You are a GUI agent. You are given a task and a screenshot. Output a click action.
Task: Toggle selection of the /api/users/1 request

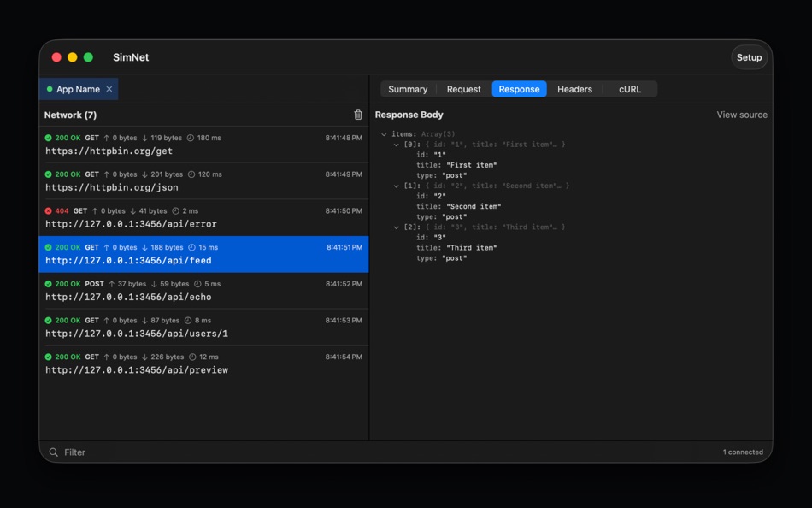coord(171,327)
